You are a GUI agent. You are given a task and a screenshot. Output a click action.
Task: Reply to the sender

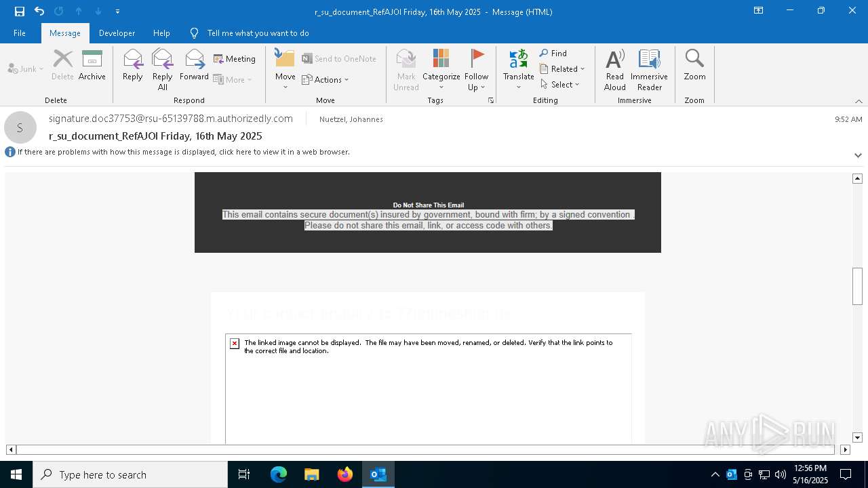pos(133,65)
